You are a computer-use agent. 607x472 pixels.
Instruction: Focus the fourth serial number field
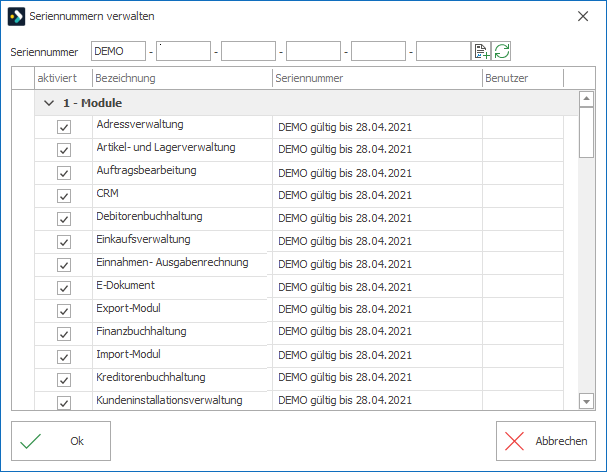click(x=314, y=51)
